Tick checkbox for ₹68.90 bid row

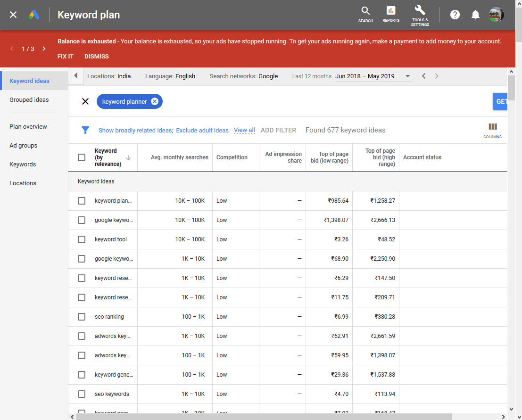82,259
